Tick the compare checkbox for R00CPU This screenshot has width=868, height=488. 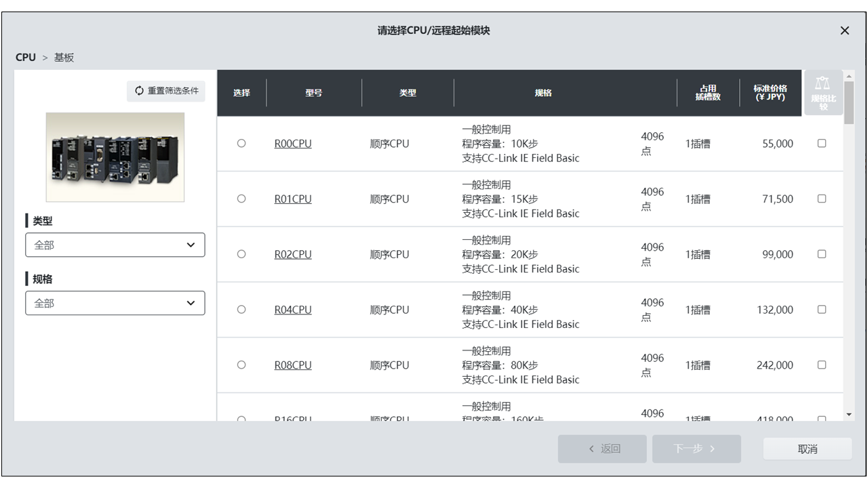click(822, 144)
